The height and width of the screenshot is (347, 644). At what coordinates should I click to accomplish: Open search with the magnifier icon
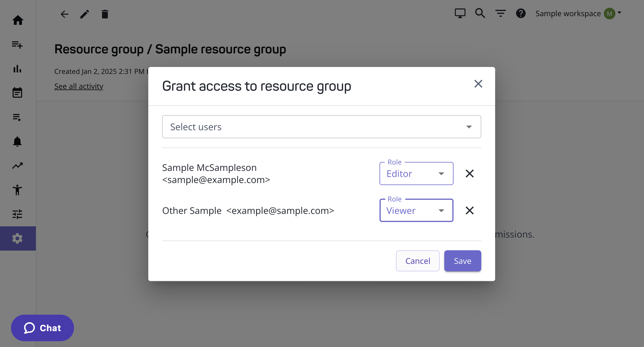480,13
